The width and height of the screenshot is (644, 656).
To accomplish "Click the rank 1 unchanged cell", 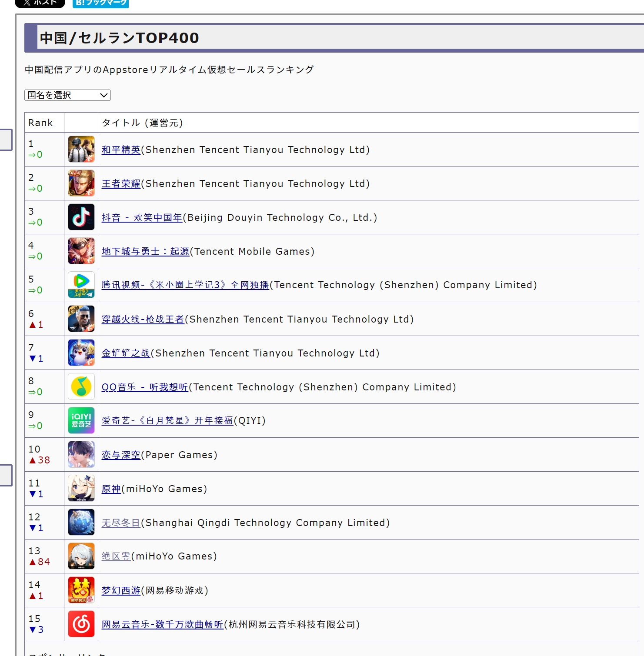I will [x=44, y=150].
